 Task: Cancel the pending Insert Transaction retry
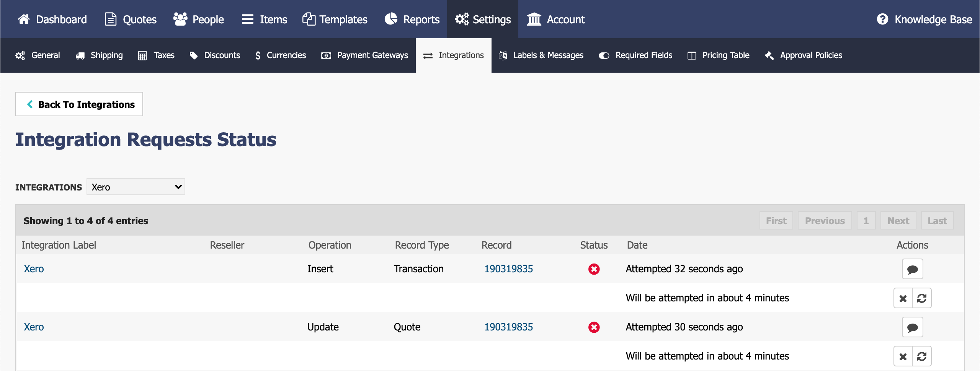tap(903, 298)
